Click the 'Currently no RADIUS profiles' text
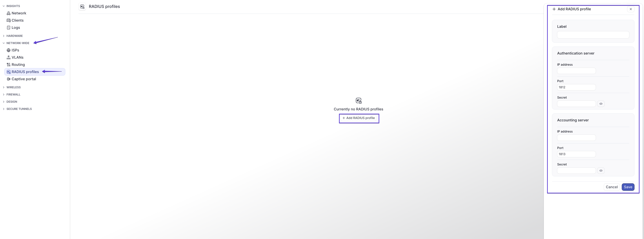Viewport: 644px width, 239px height. [x=358, y=109]
